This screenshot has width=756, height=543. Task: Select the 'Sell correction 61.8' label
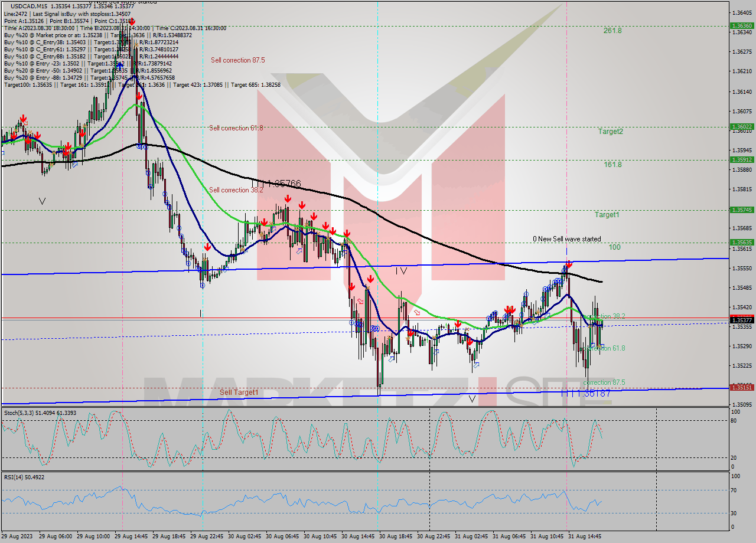(x=236, y=128)
